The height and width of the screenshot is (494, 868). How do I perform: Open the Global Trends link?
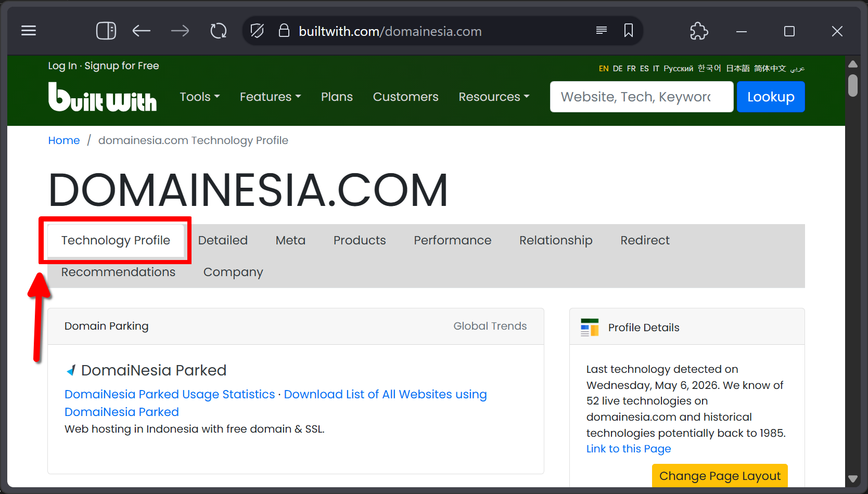click(x=490, y=326)
